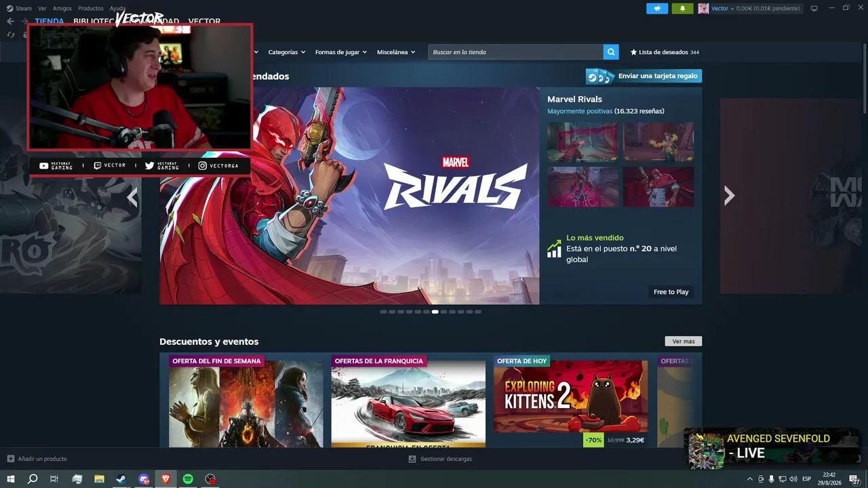The image size is (868, 488).
Task: Open Windows taskbar search
Action: 33,479
